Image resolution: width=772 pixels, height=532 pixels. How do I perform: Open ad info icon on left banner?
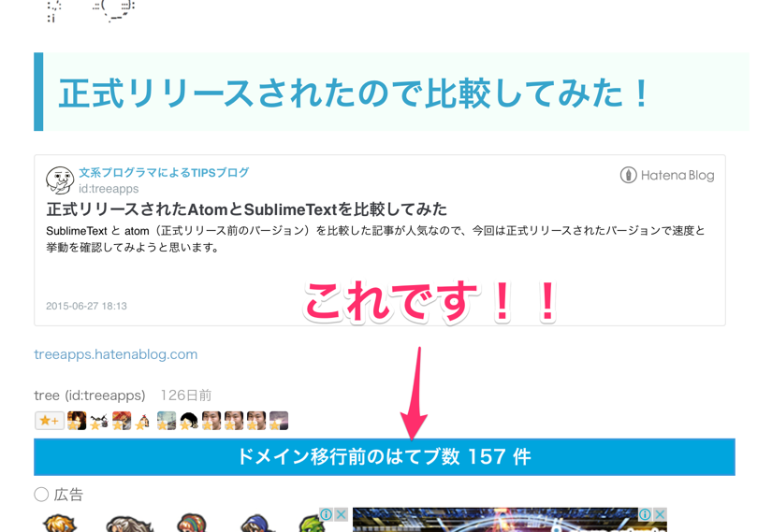[326, 514]
